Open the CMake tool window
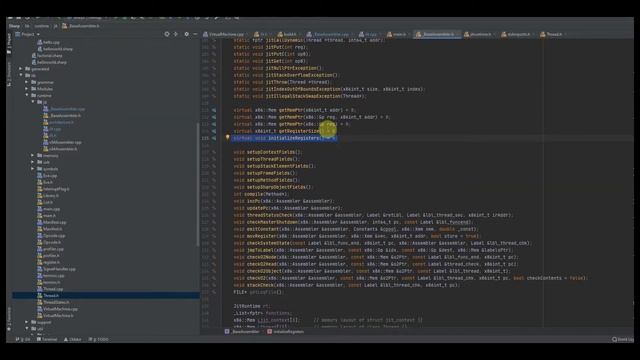 click(73, 339)
